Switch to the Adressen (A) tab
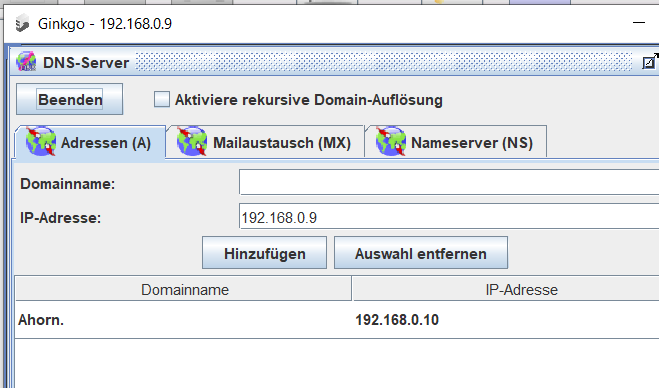The width and height of the screenshot is (659, 388). click(x=90, y=143)
